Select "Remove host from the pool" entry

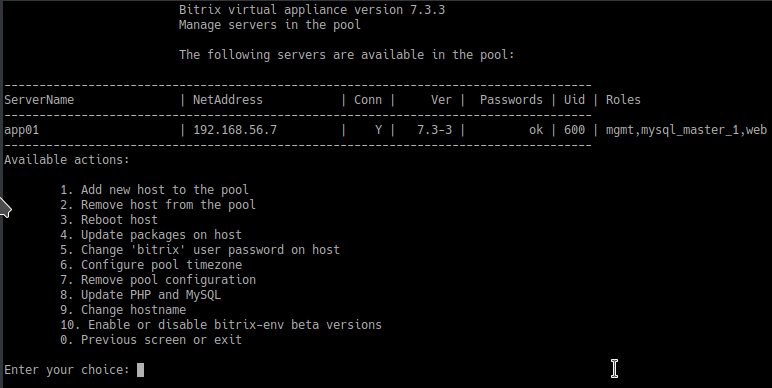(158, 205)
